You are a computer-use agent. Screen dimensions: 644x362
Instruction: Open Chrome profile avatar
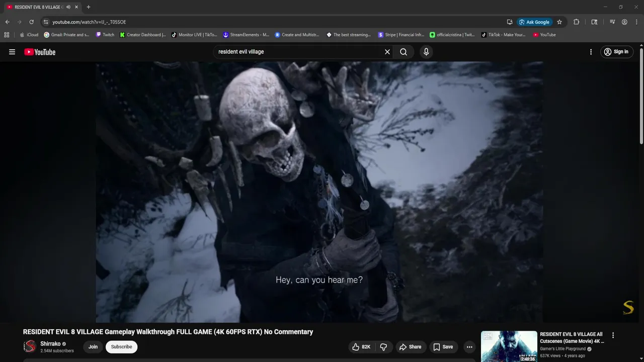pos(624,22)
